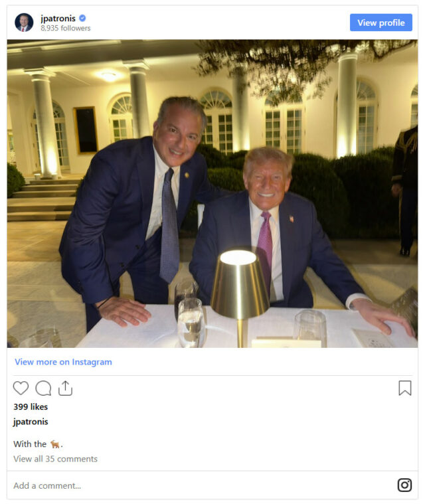Image resolution: width=425 pixels, height=504 pixels.
Task: Click the With the caption text
Action: [30, 444]
